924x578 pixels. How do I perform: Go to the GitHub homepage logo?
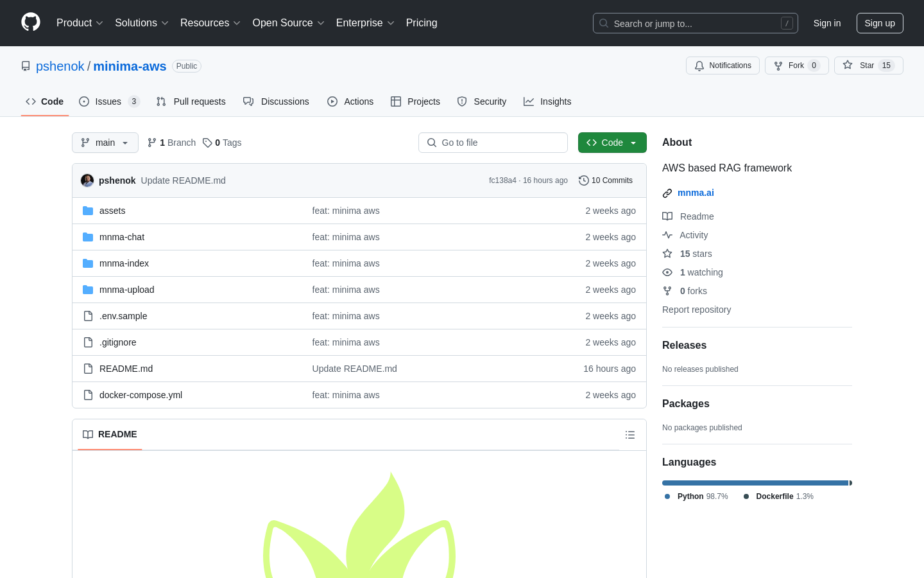pos(31,22)
